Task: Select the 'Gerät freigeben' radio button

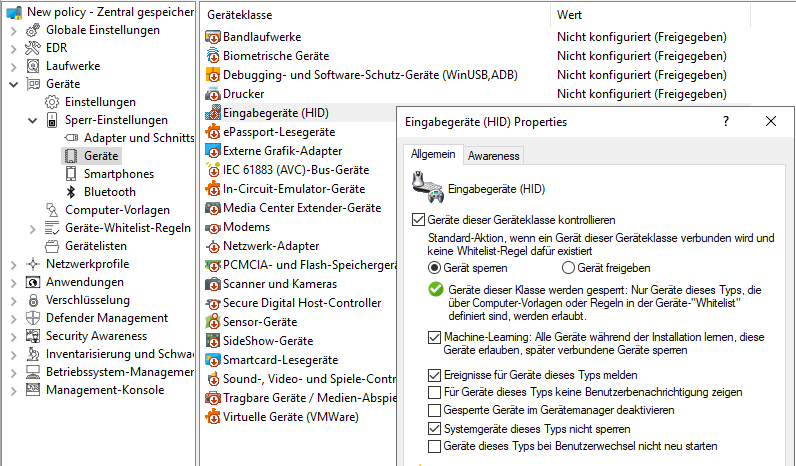Action: coord(568,268)
